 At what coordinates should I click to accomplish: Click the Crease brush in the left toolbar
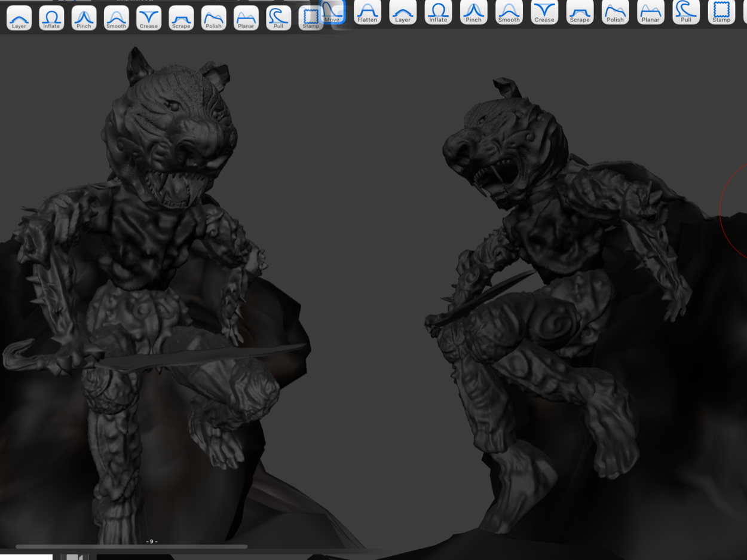148,18
